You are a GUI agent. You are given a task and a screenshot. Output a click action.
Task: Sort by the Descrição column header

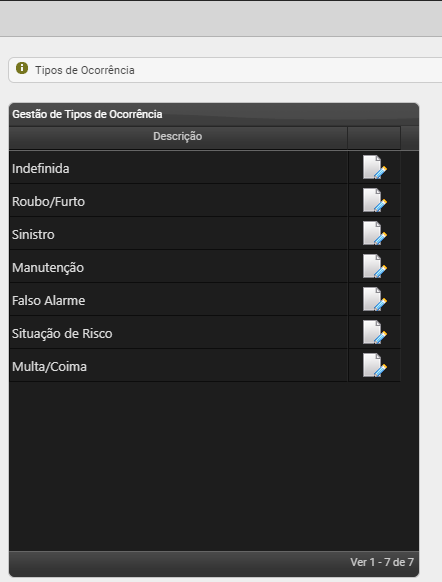click(178, 136)
